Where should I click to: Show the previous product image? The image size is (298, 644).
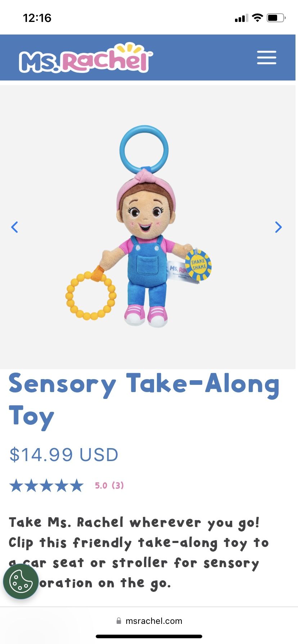point(14,227)
